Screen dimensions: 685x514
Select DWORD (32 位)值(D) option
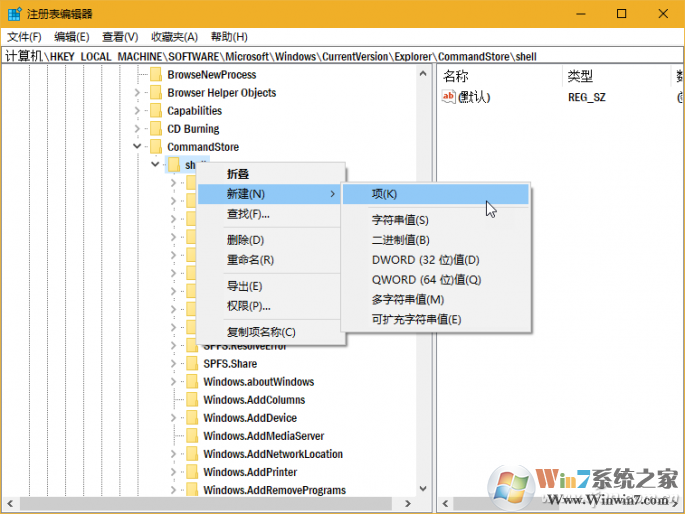coord(425,260)
